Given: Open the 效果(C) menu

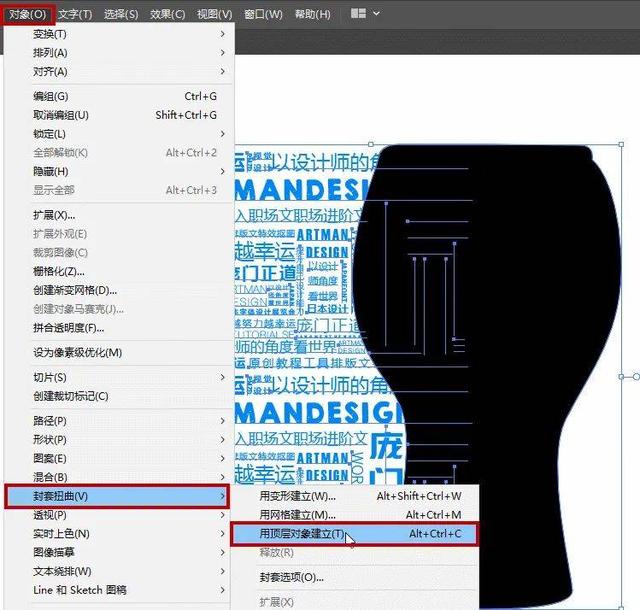Looking at the screenshot, I should click(x=167, y=14).
